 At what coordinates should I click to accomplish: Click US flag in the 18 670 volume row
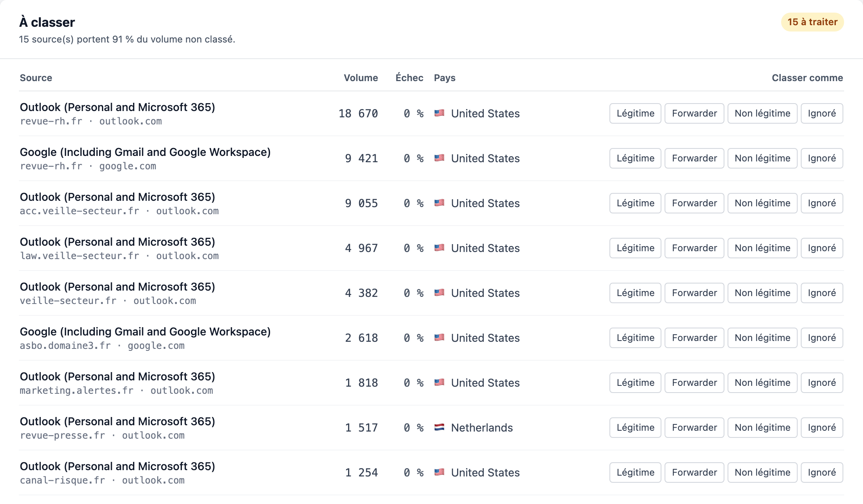(439, 113)
